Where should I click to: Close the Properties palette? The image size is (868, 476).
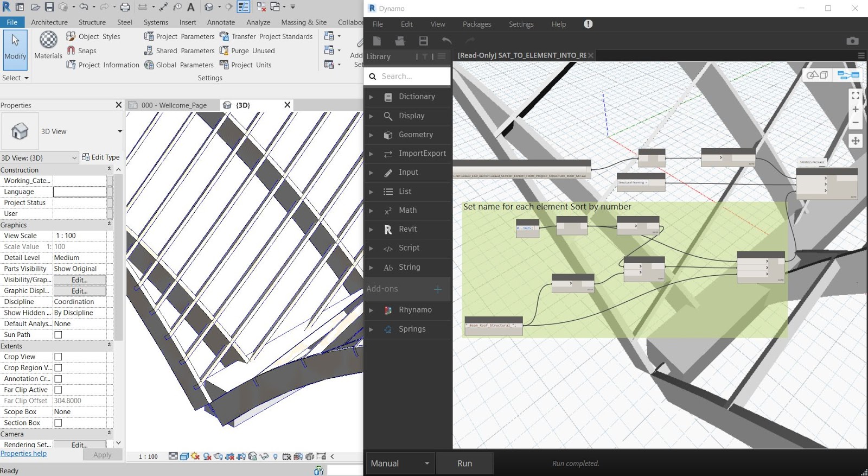point(119,105)
